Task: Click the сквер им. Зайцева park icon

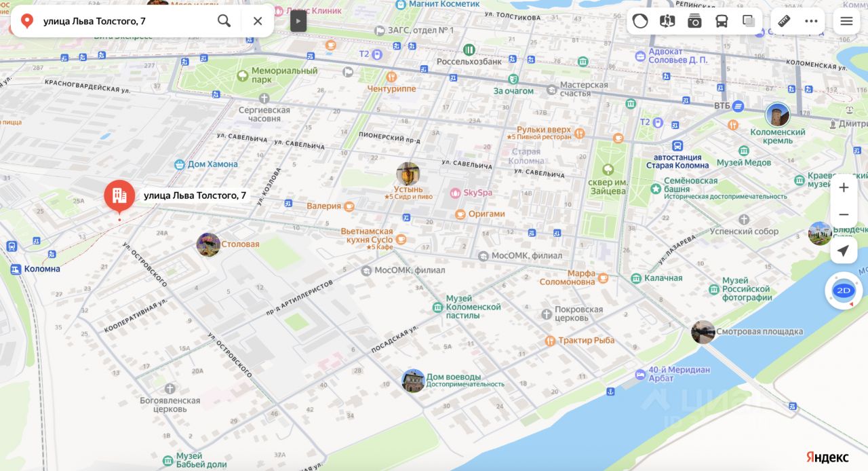Action: (x=608, y=169)
